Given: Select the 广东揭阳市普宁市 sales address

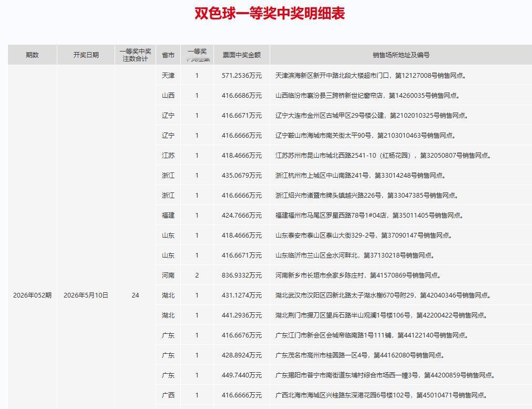Looking at the screenshot, I should 385,375.
